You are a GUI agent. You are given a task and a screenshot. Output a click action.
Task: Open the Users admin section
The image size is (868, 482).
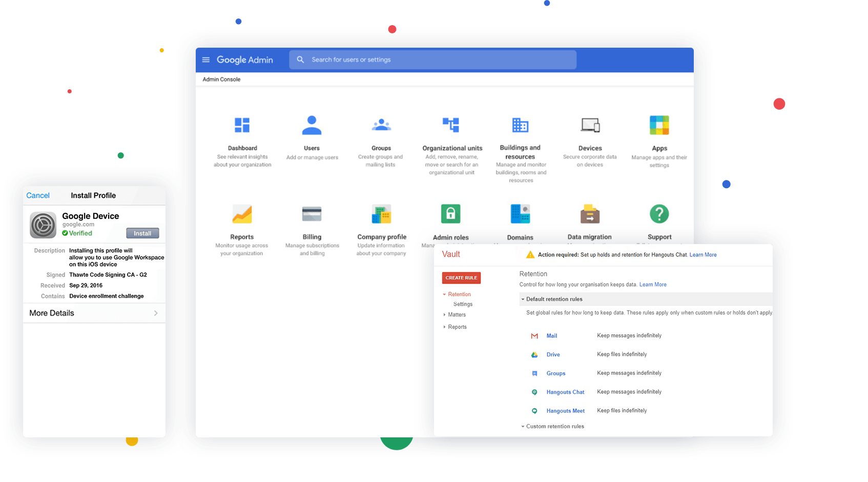tap(312, 125)
